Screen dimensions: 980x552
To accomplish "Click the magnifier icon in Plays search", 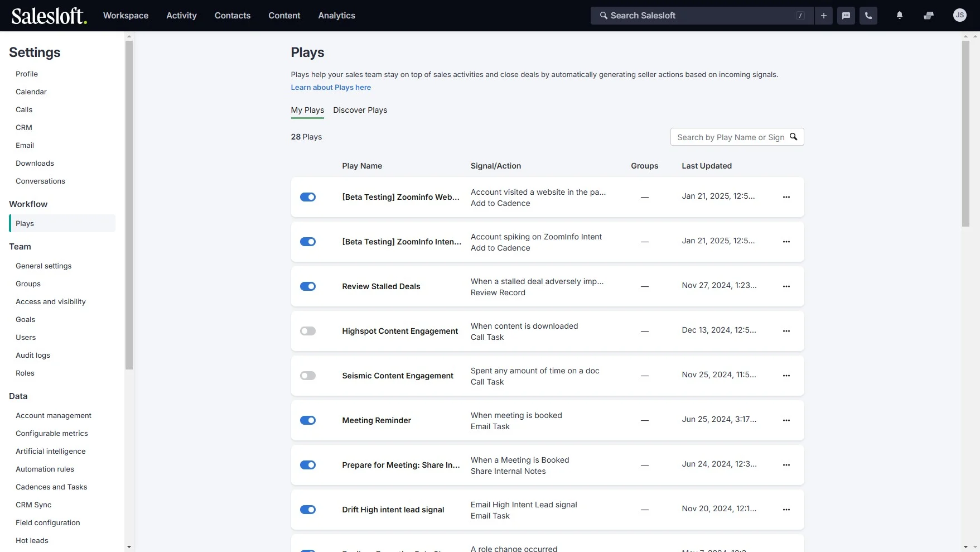I will (794, 137).
